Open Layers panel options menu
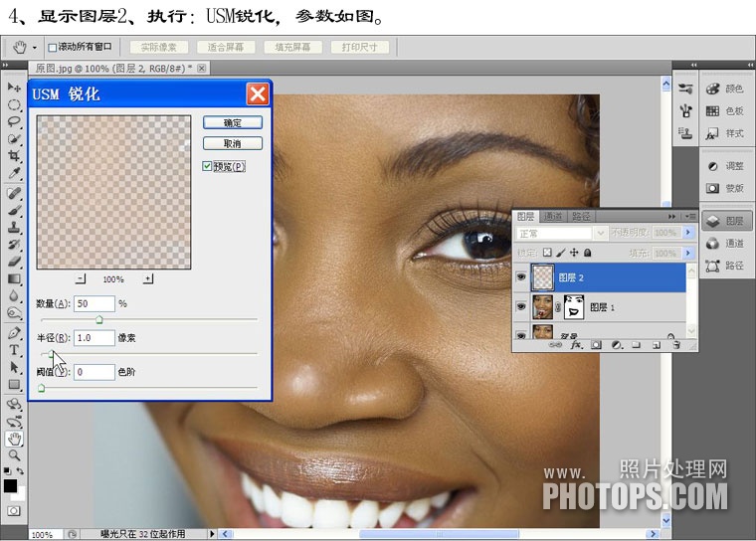The image size is (756, 541). [690, 217]
